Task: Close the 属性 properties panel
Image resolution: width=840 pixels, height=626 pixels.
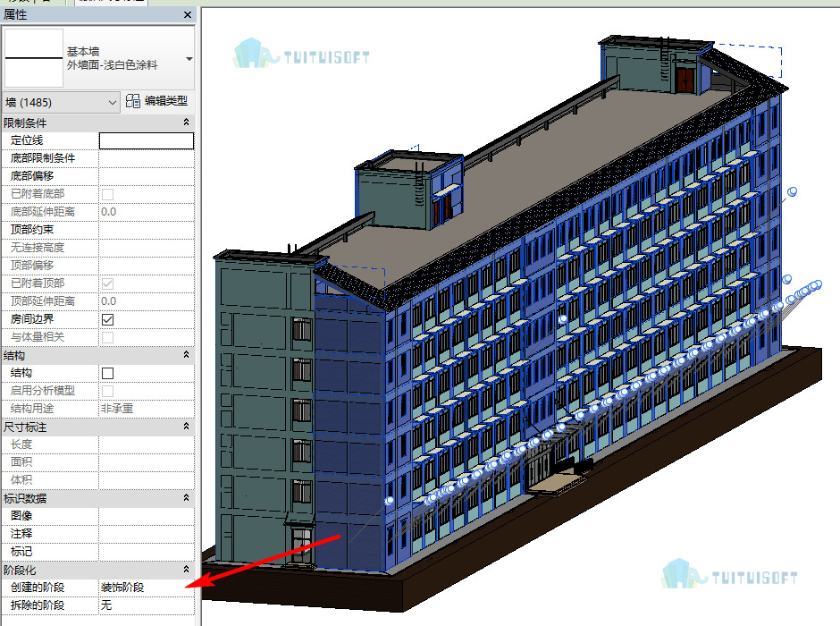Action: (x=187, y=15)
